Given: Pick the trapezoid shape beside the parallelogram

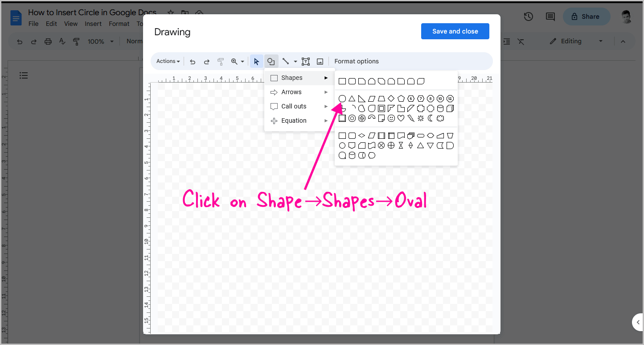Looking at the screenshot, I should point(381,99).
